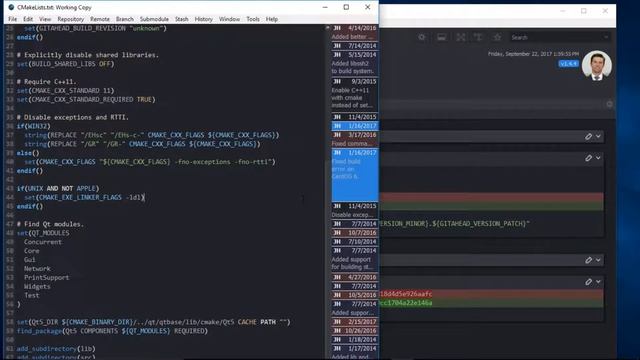Viewport: 640px width, 360px height.
Task: Open the Edit menu
Action: click(28, 19)
